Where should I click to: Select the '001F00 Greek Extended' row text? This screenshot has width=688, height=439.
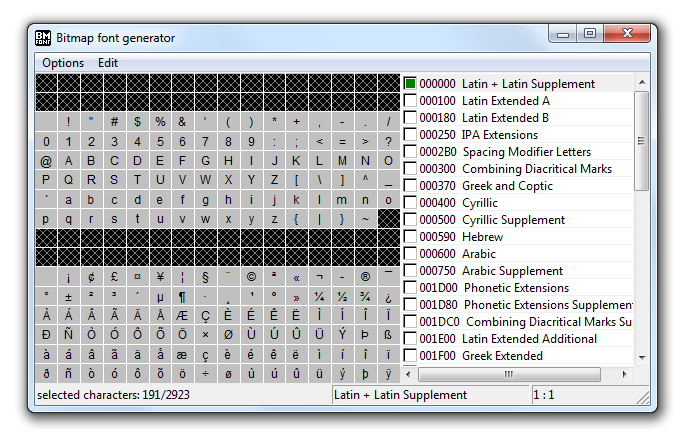click(481, 356)
